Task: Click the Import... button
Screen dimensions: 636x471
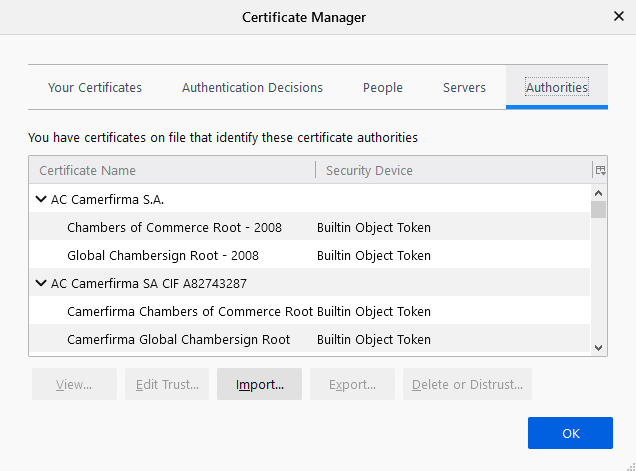Action: 259,384
